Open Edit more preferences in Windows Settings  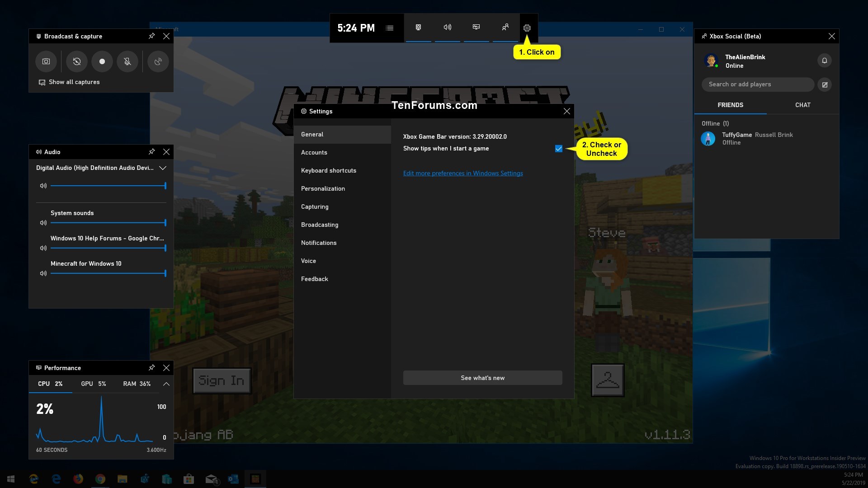click(x=462, y=173)
